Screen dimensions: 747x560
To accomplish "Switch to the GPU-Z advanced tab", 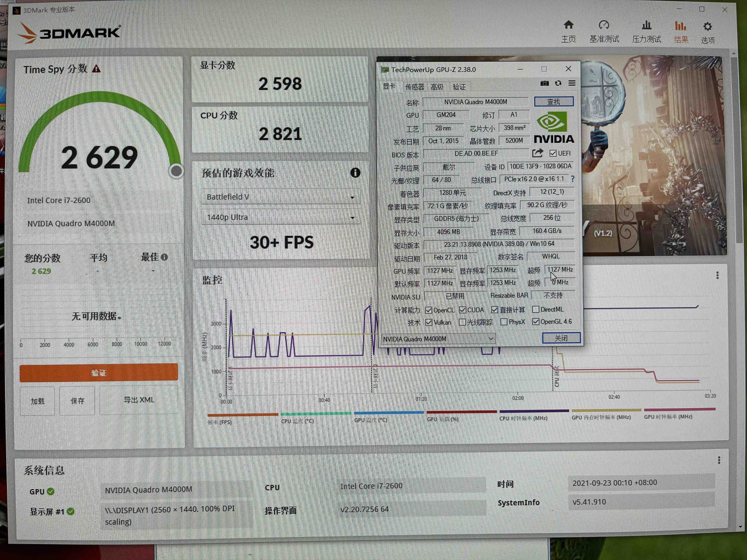I will (437, 87).
